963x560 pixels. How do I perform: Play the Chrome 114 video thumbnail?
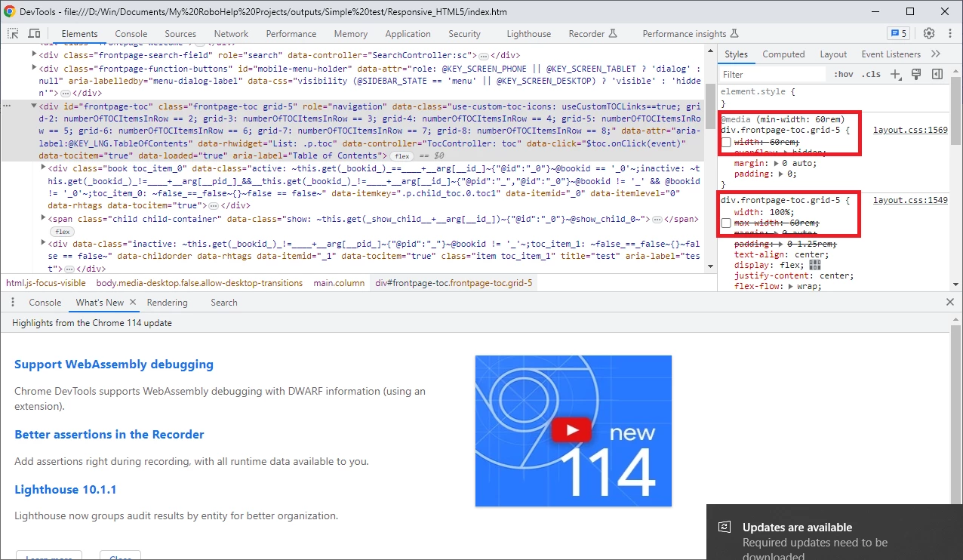(573, 430)
